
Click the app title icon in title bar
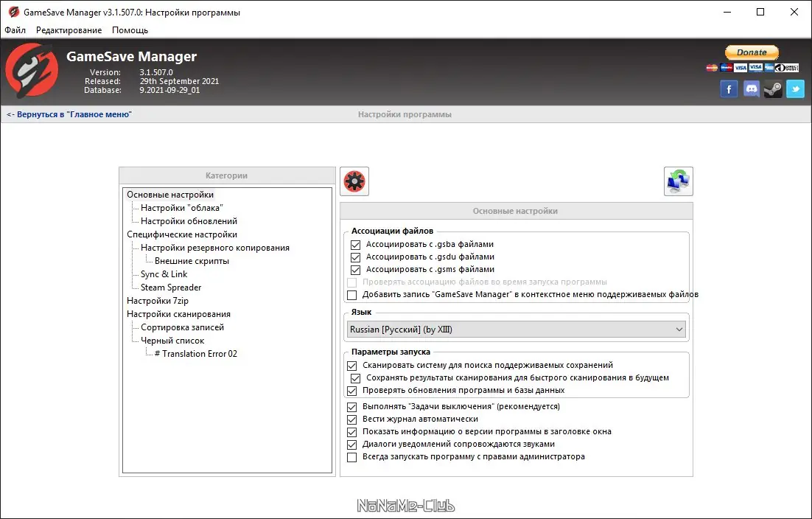(13, 12)
